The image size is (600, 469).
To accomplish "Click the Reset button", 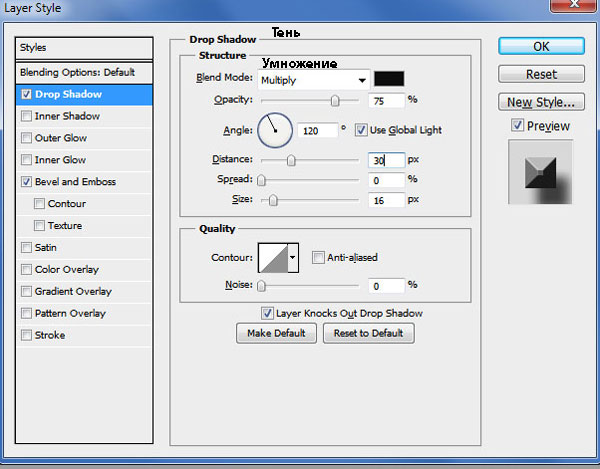I will click(541, 74).
